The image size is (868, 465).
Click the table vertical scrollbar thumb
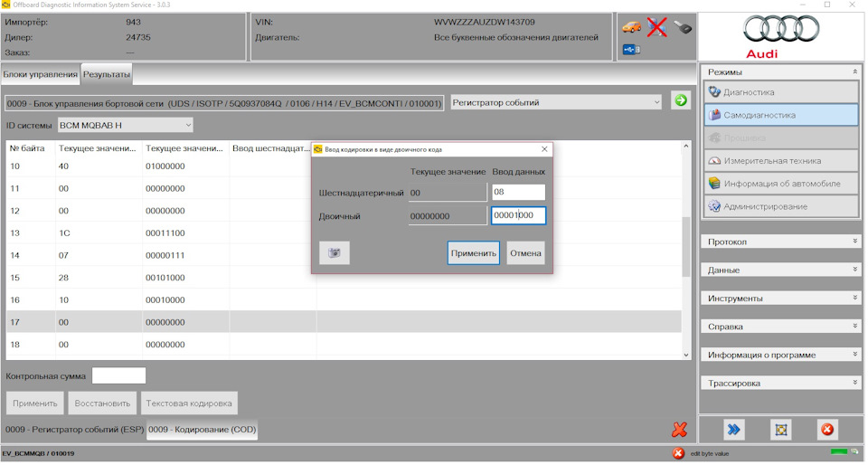click(686, 246)
